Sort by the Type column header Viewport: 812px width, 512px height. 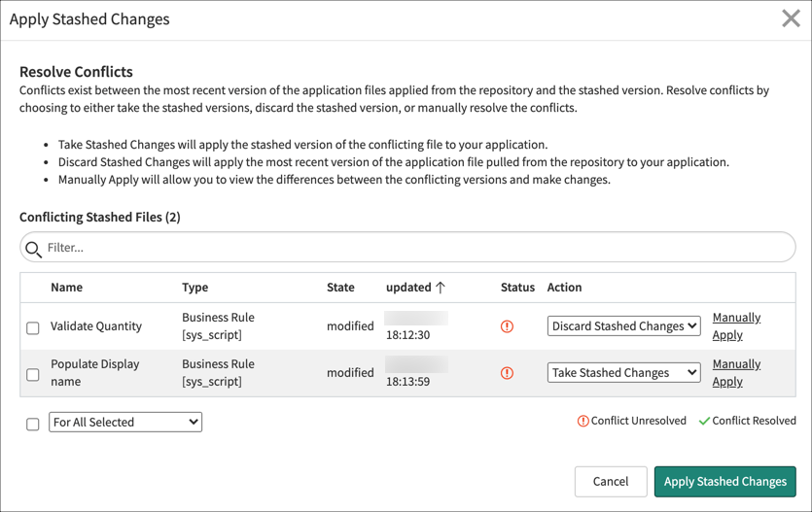(195, 288)
